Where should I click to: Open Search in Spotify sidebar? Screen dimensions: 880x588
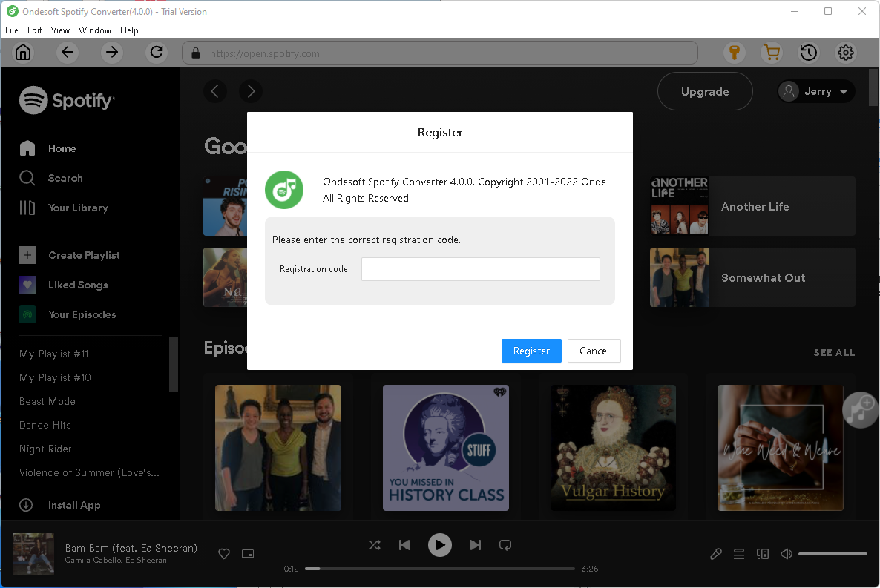pos(51,178)
